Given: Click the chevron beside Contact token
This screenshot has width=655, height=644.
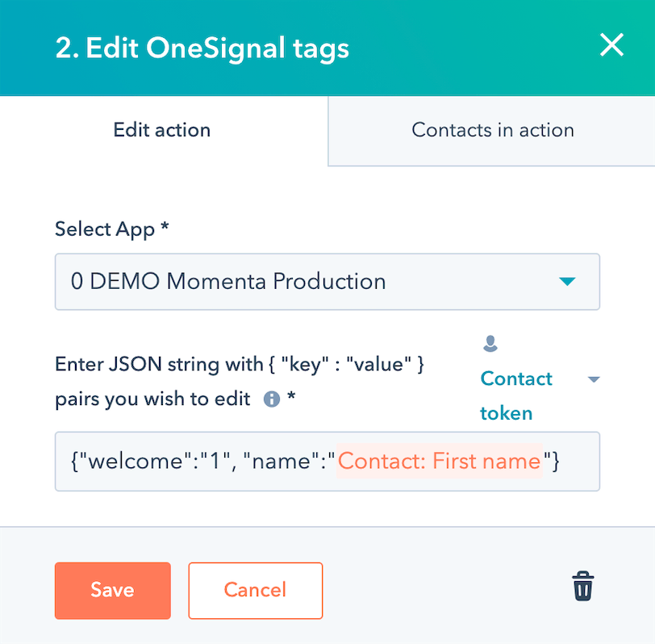Looking at the screenshot, I should pyautogui.click(x=594, y=378).
